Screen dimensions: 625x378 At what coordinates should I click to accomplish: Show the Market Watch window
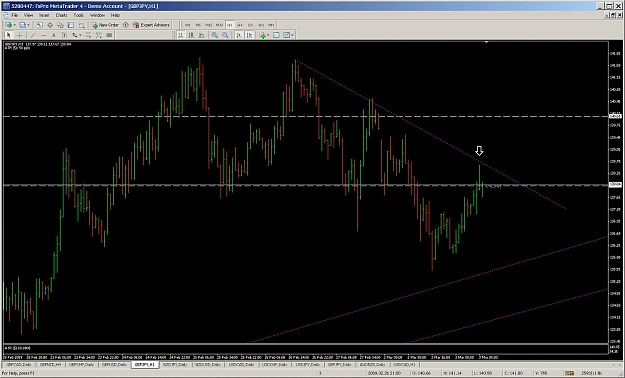[x=39, y=25]
